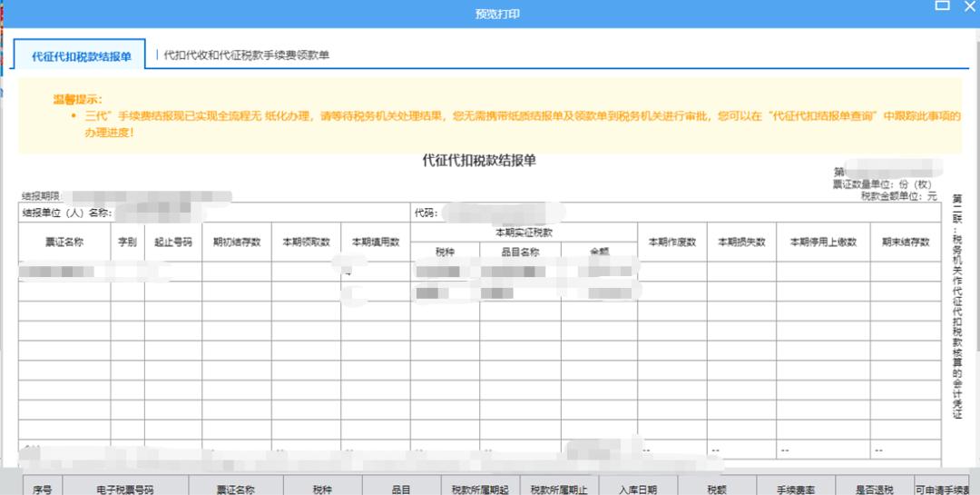Screen dimensions: 980x495
Task: Select the 可申请手续费 column header
Action: (946, 489)
